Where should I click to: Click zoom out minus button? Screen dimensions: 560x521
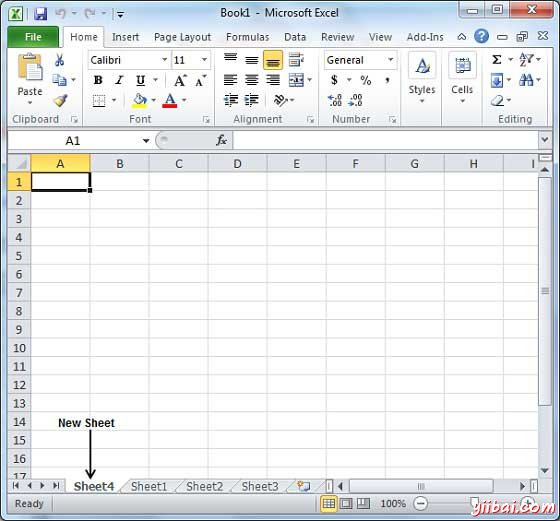coord(420,504)
